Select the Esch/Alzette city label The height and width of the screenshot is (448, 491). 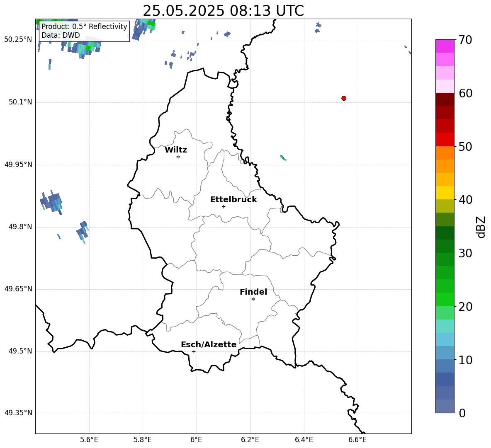209,345
